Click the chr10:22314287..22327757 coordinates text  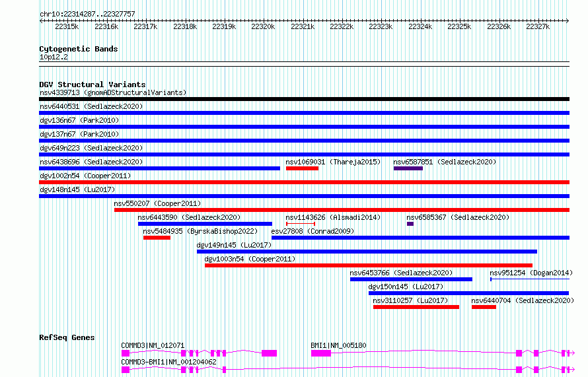pos(87,15)
